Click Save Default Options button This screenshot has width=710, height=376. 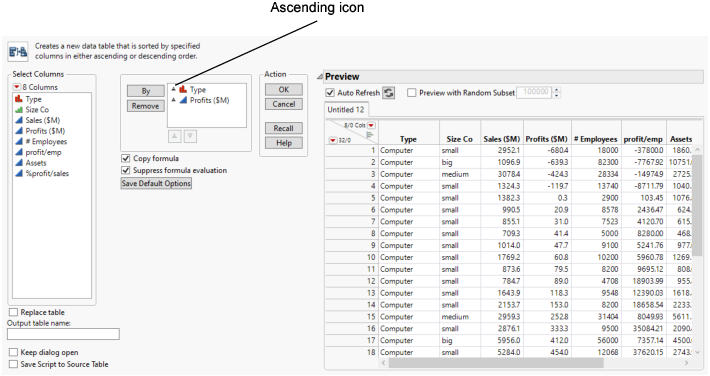click(x=156, y=183)
